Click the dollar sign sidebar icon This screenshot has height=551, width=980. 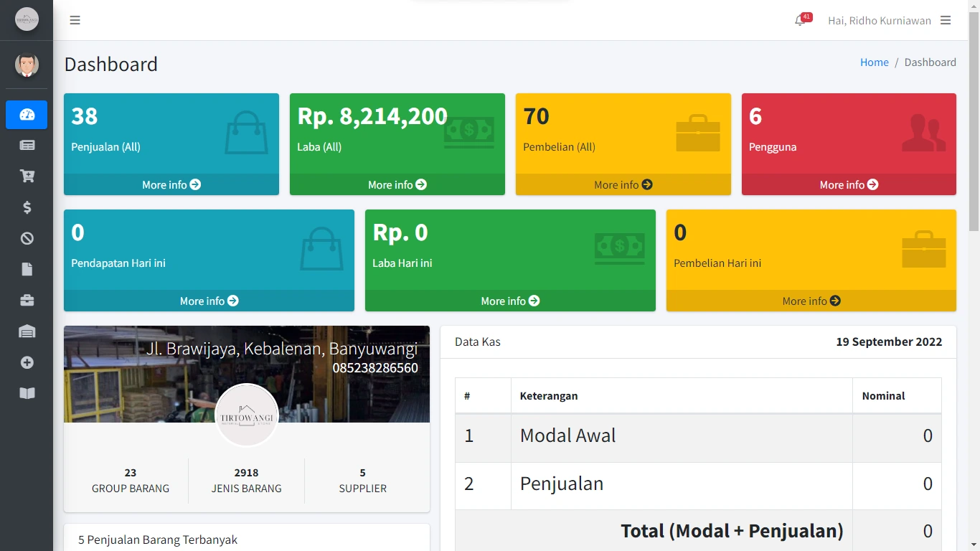27,207
